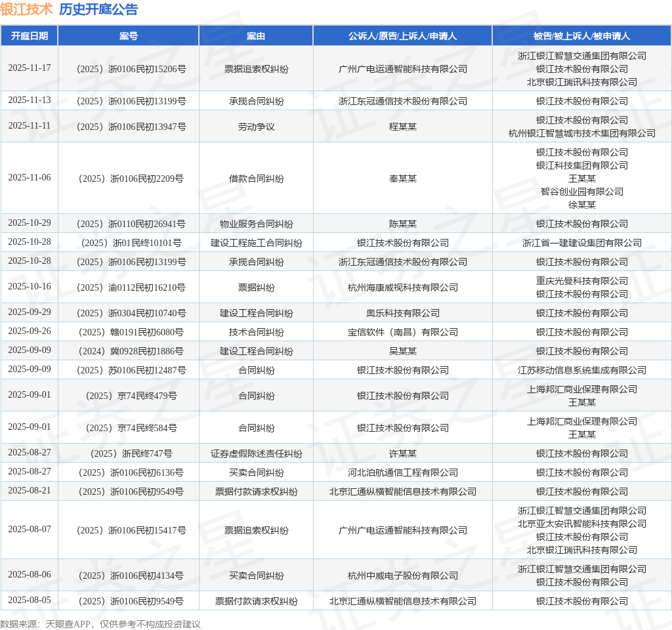This screenshot has height=630, width=672.
Task: Click plaintiff 宝信软件（南昌）有限公司
Action: pyautogui.click(x=402, y=332)
